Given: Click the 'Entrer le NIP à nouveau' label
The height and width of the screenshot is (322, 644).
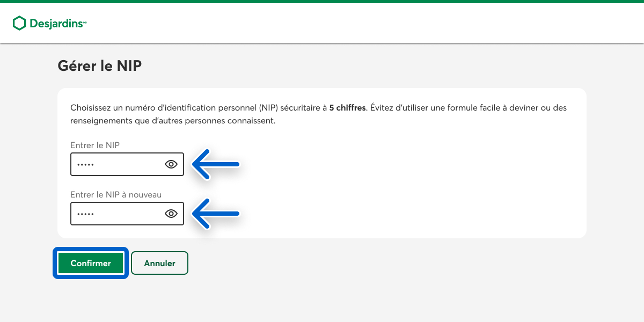Looking at the screenshot, I should (116, 194).
